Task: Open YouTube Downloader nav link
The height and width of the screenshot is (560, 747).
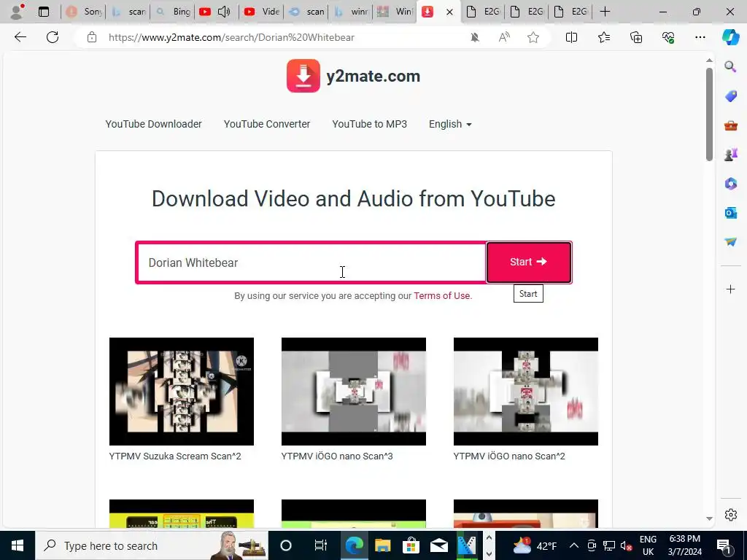Action: 153,124
